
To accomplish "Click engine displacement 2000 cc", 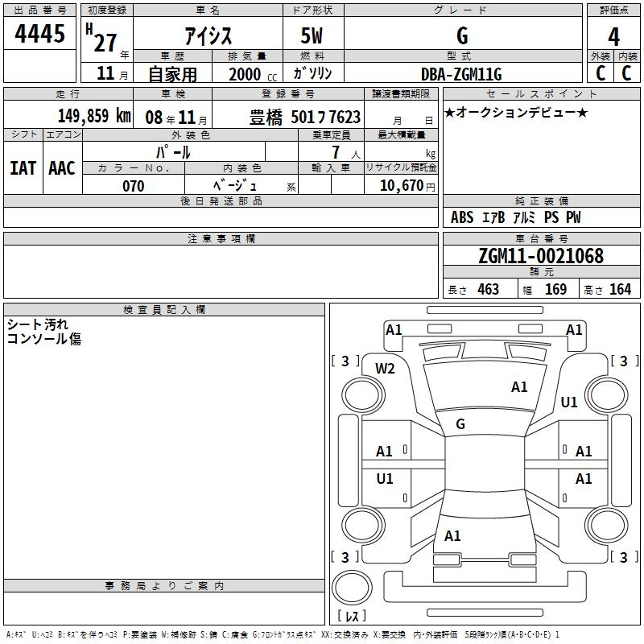I will (x=253, y=74).
